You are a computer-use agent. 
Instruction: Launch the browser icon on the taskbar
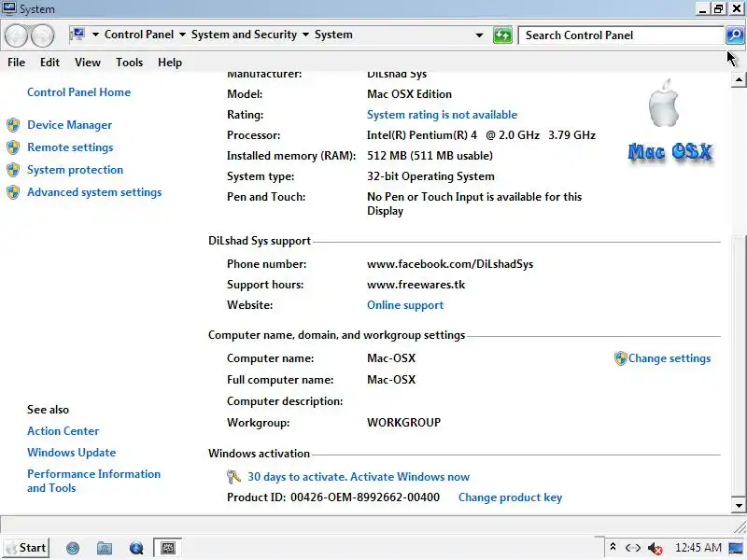tap(136, 548)
